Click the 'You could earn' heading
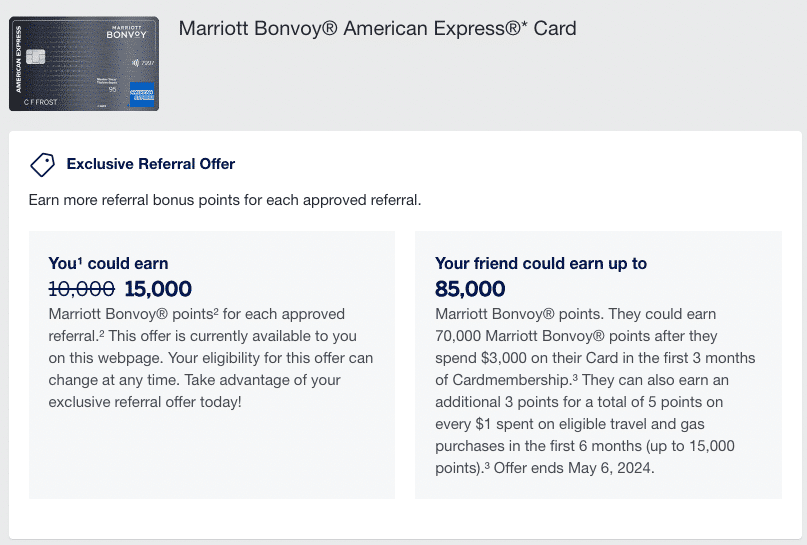807x545 pixels. pyautogui.click(x=108, y=263)
